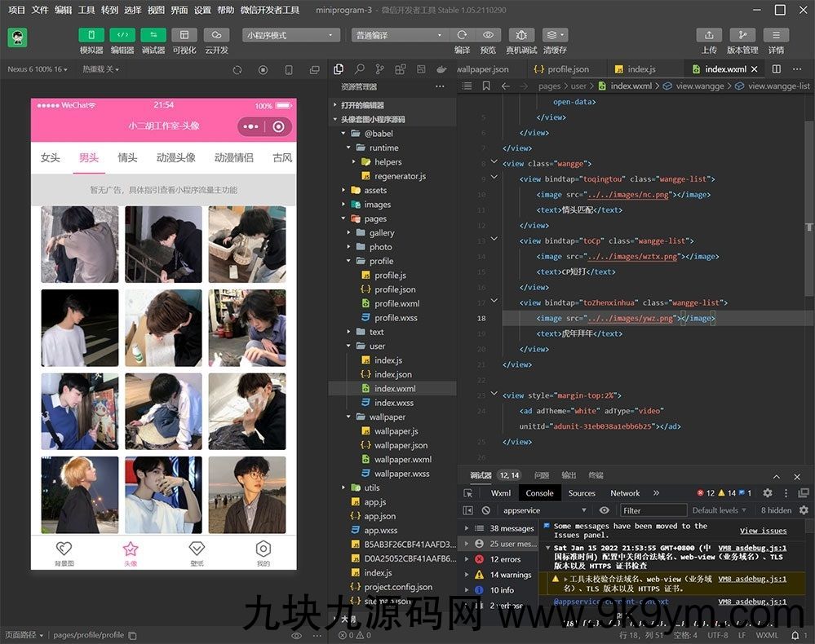The width and height of the screenshot is (815, 644).
Task: Open 版本管理 version control icon
Action: coord(742,35)
